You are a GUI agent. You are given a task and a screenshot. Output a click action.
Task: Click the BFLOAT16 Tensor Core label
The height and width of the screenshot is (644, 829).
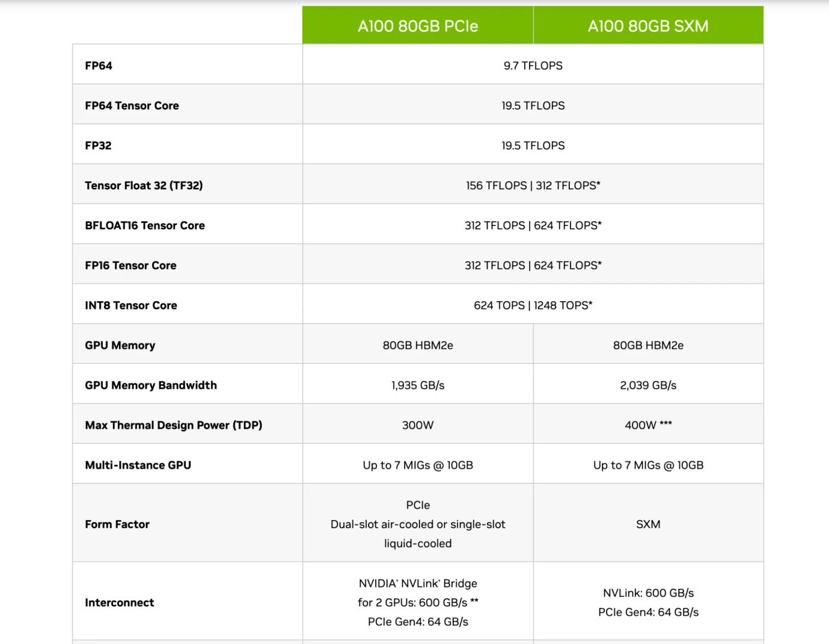pos(145,225)
